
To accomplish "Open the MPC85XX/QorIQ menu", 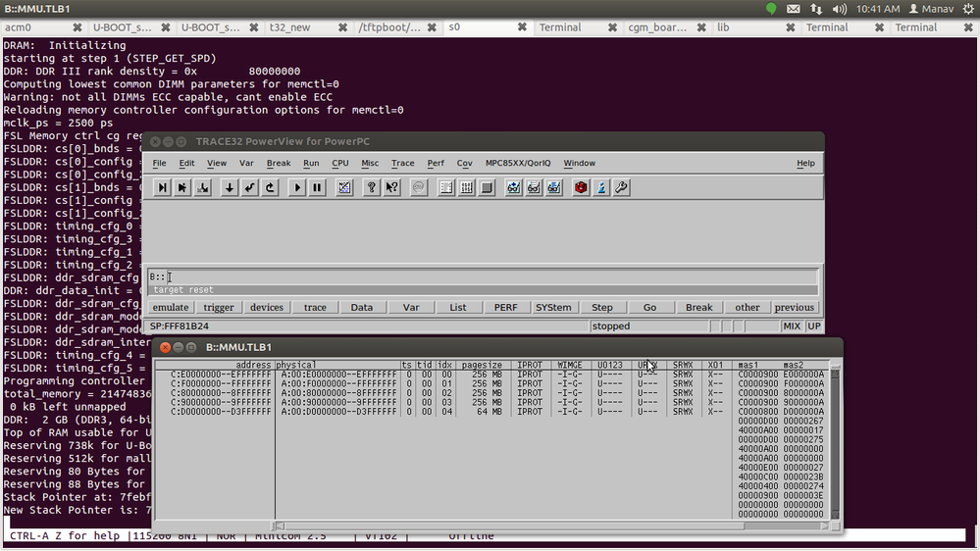I will click(x=518, y=163).
